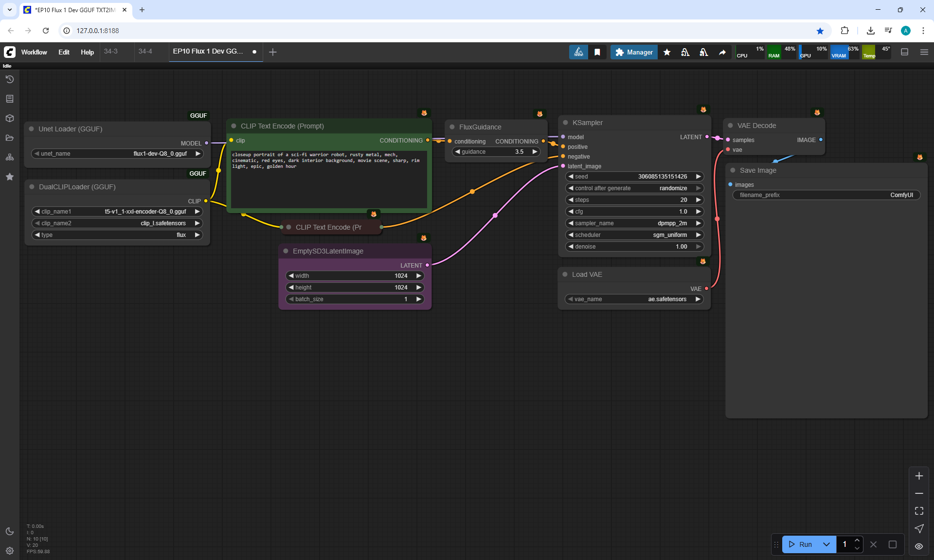934x560 pixels.
Task: Switch to the 34-3 workflow tab
Action: (111, 51)
